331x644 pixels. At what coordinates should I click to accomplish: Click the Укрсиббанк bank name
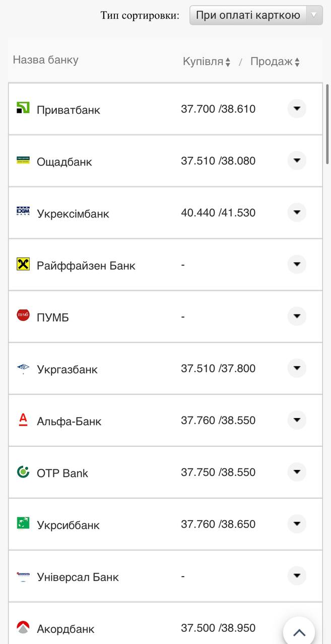click(x=68, y=525)
